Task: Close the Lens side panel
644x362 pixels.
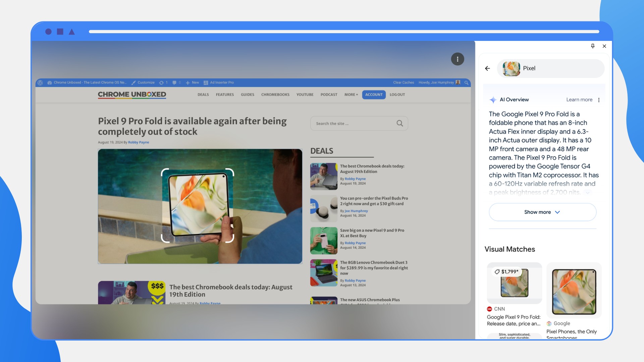Action: (604, 46)
